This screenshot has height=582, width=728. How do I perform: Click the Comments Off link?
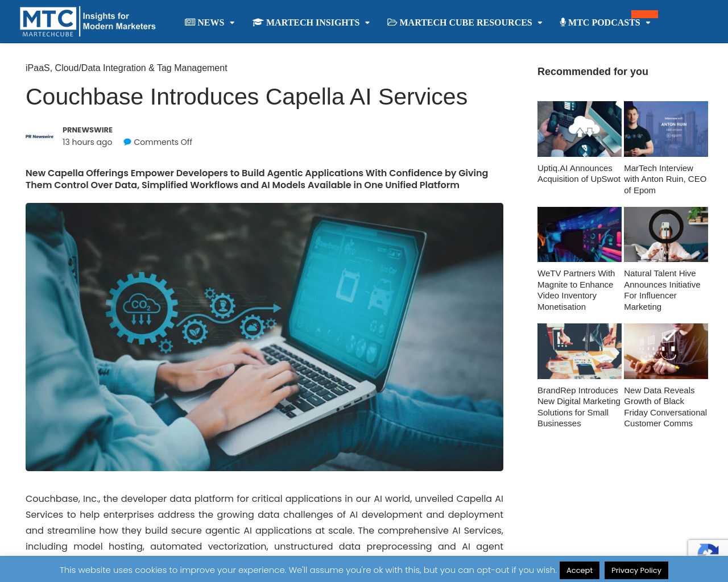163,142
